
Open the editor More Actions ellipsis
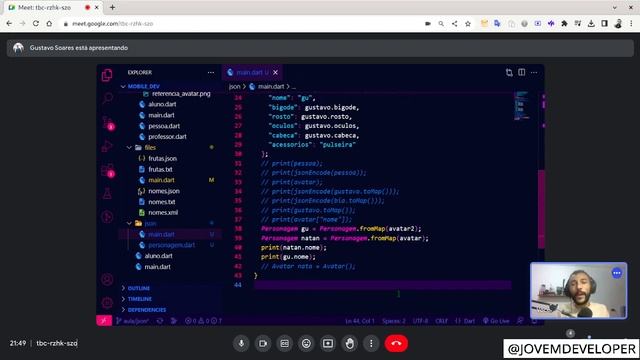coord(534,72)
